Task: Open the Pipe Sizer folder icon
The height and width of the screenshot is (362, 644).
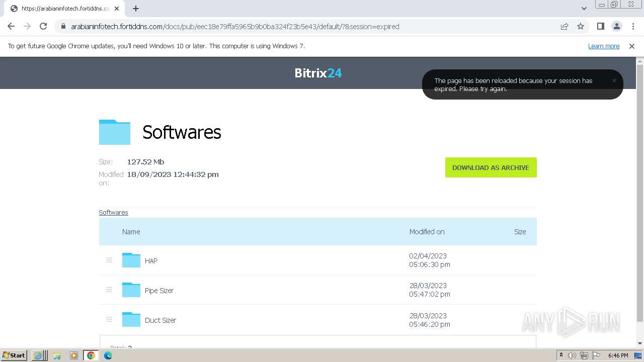Action: pos(131,290)
